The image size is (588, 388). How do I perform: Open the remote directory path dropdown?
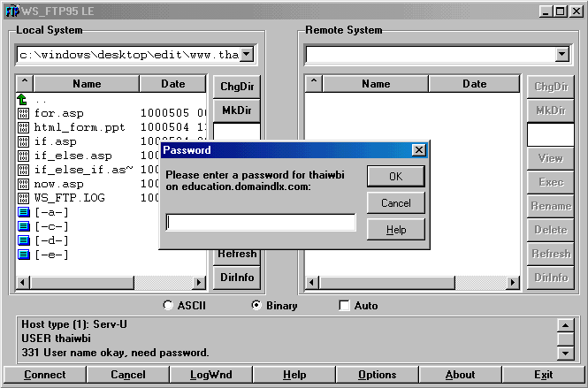(561, 55)
